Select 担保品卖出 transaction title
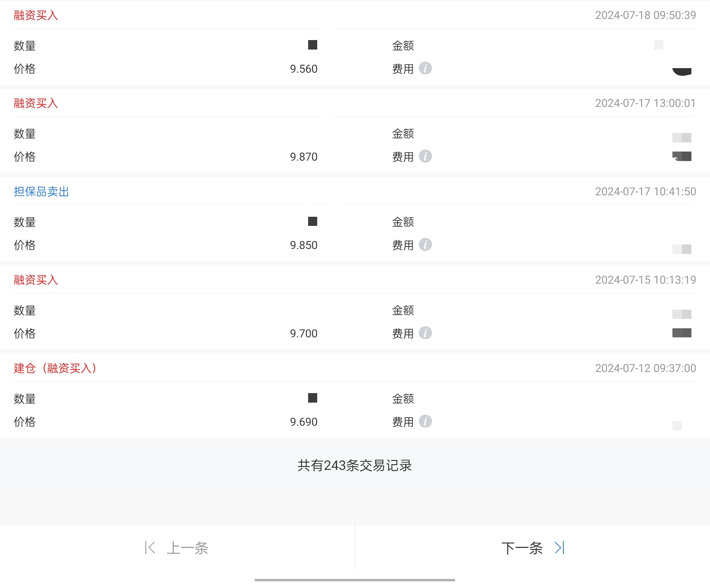Viewport: 710px width, 588px height. pyautogui.click(x=41, y=192)
